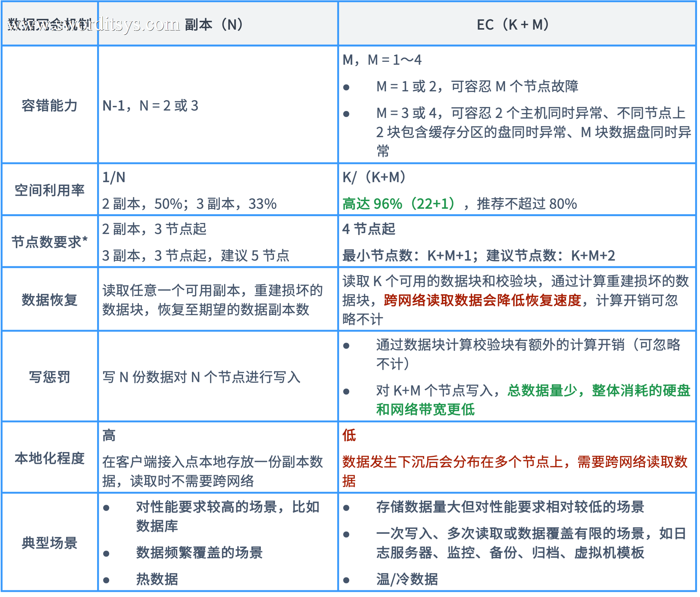Click the N-1，N = 2 或 3 cell
This screenshot has height=597, width=700.
click(150, 106)
